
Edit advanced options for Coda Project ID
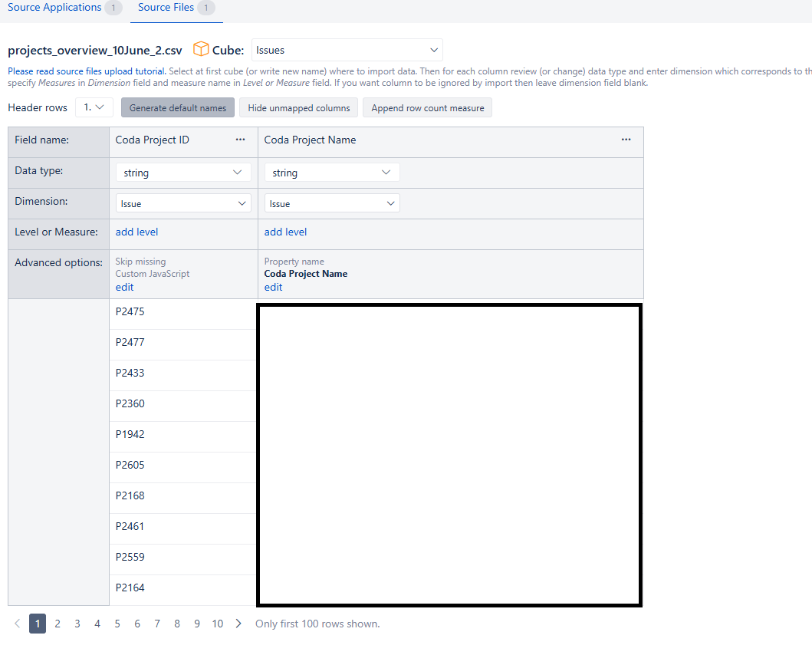tap(124, 287)
